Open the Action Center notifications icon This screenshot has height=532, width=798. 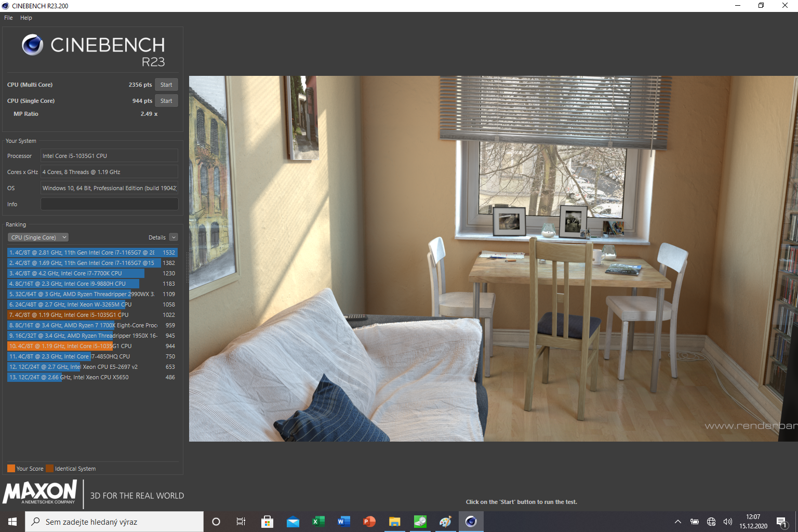click(782, 522)
